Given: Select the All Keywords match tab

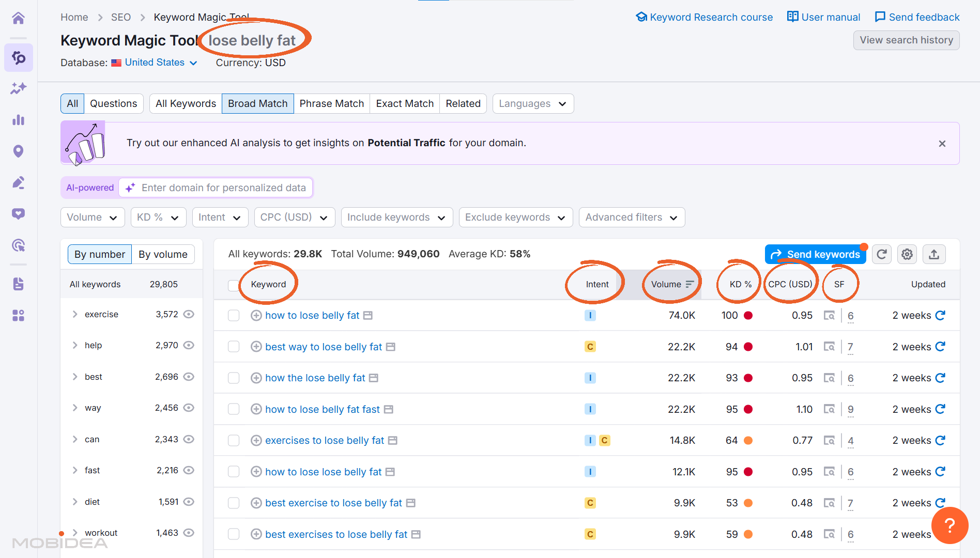Looking at the screenshot, I should tap(186, 104).
